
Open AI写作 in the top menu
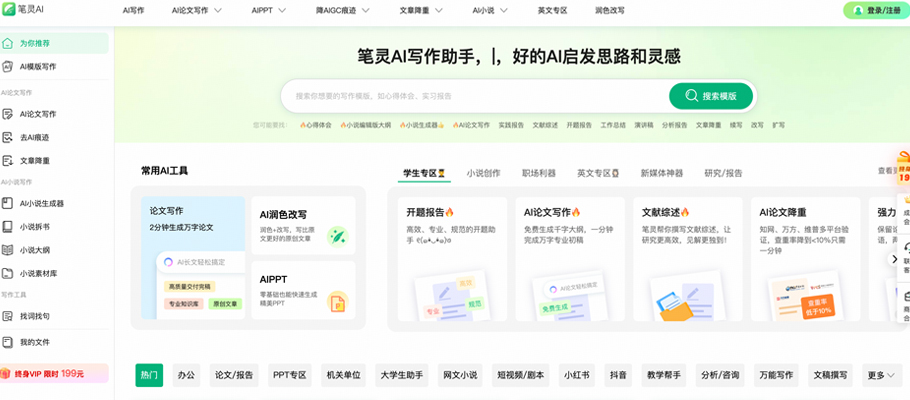pyautogui.click(x=133, y=10)
